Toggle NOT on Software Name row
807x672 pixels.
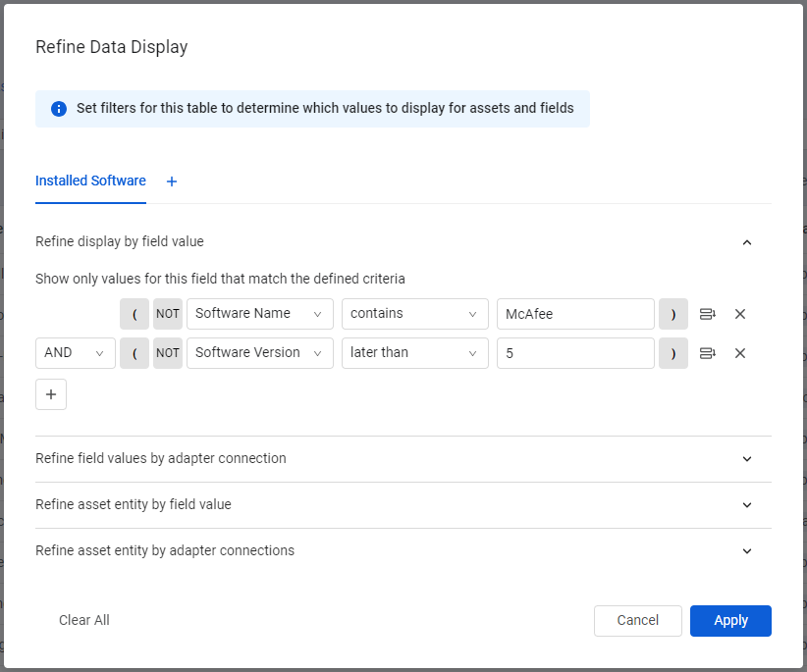[168, 314]
